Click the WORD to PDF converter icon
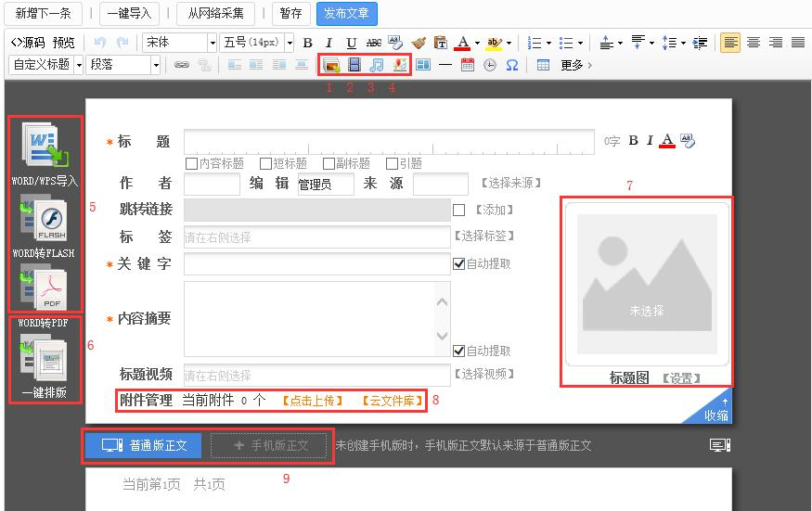Screen dimensions: 812x511 (x=45, y=286)
